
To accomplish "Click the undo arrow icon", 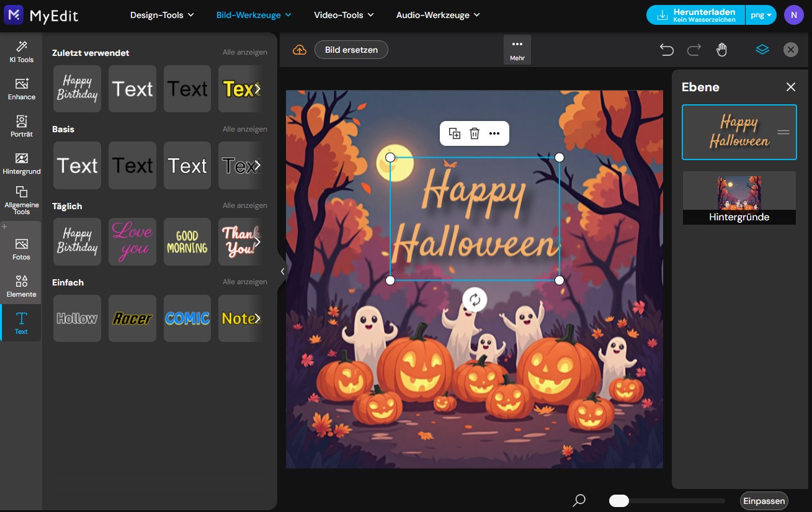I will click(x=667, y=50).
